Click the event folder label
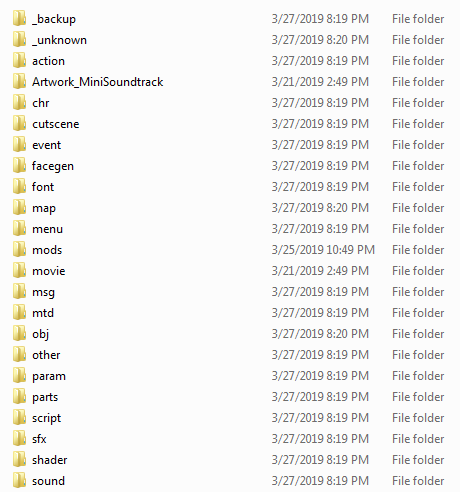This screenshot has height=492, width=460. point(46,145)
